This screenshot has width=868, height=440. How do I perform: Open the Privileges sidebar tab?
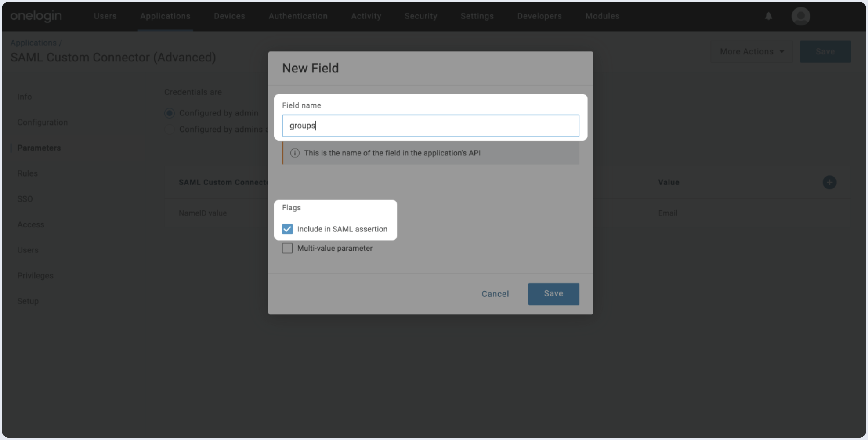(35, 276)
